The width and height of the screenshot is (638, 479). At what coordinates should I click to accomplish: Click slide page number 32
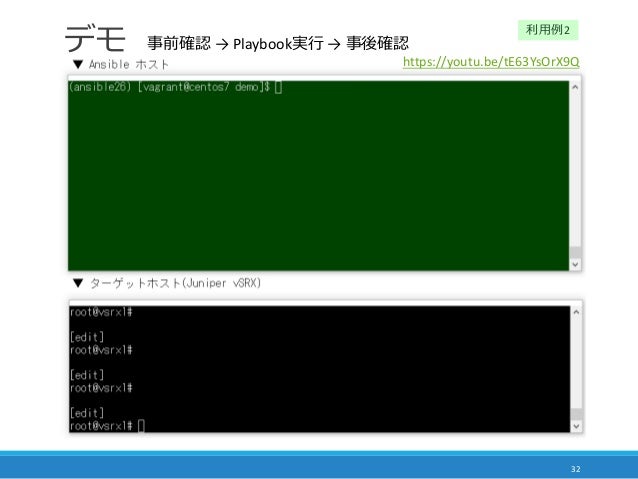click(575, 469)
